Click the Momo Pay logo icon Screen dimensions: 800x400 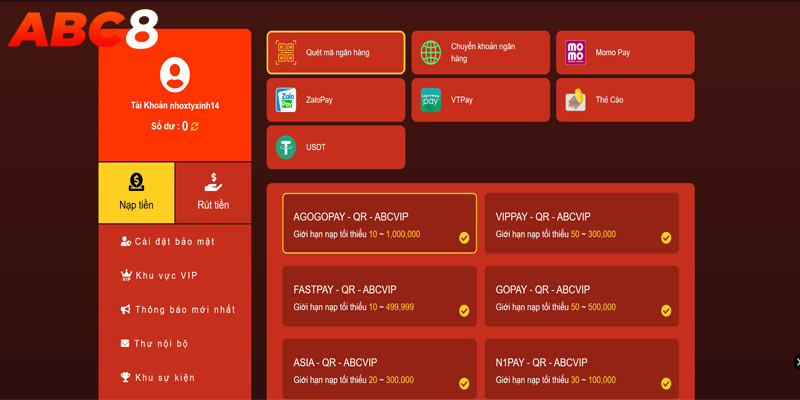click(x=576, y=53)
